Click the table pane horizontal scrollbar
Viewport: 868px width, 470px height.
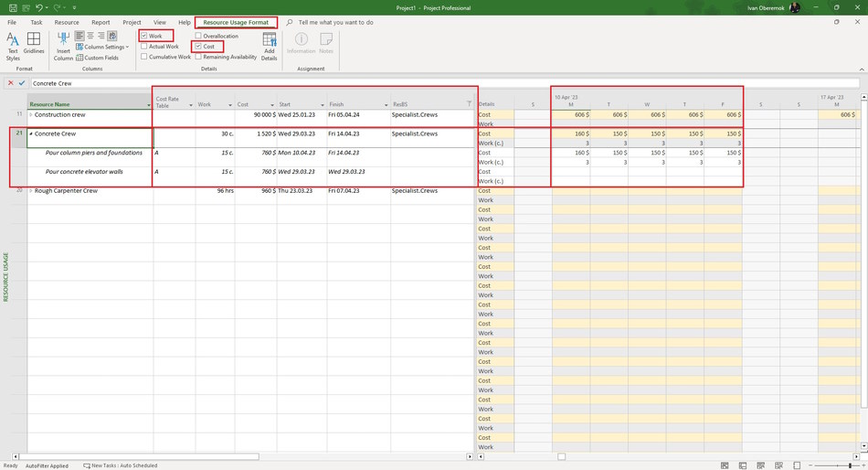pos(140,456)
